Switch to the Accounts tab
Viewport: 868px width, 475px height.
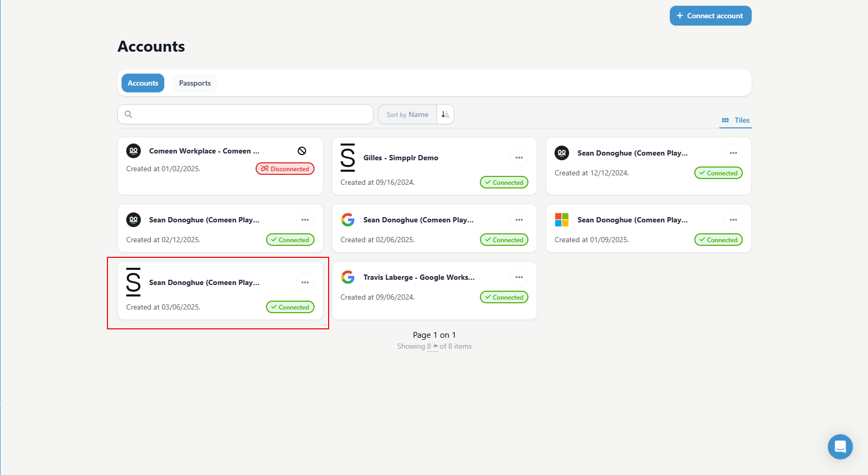point(143,83)
